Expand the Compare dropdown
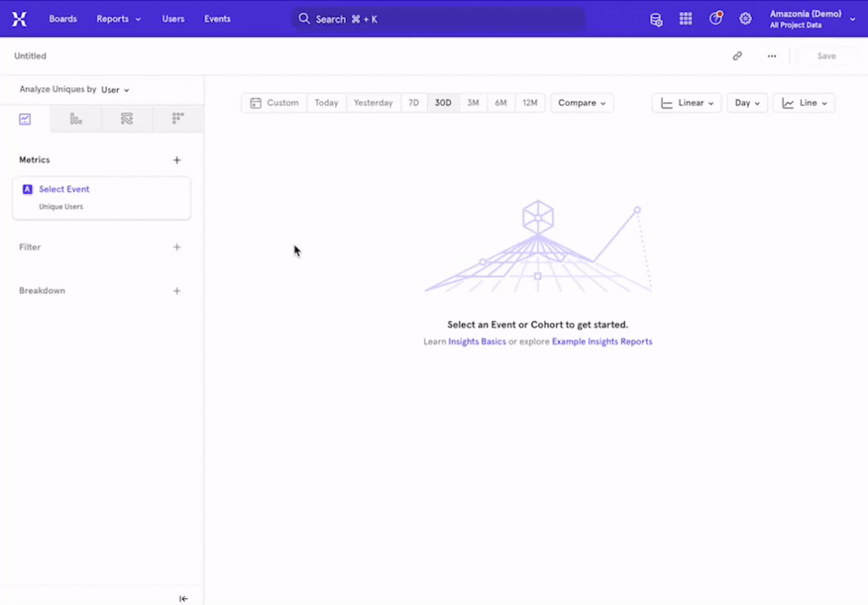The image size is (868, 605). (x=581, y=103)
